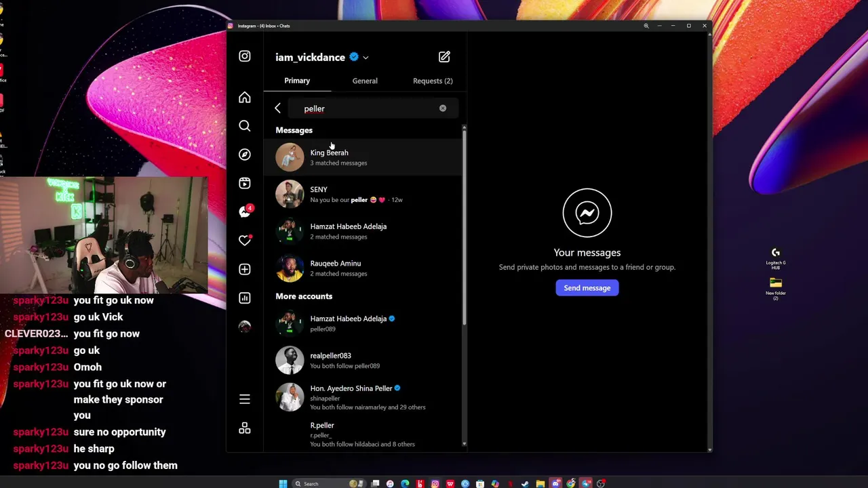Image resolution: width=868 pixels, height=488 pixels.
Task: Open File Explorer on the taskbar
Action: click(x=540, y=483)
